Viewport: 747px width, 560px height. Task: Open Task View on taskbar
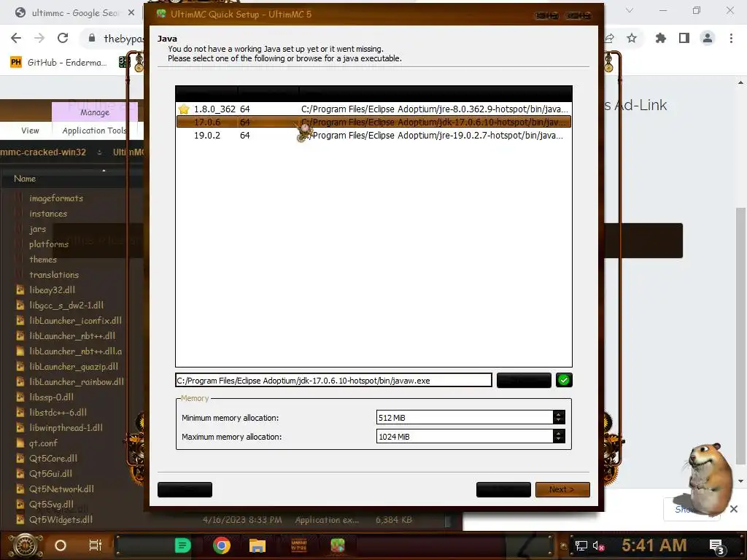coord(96,545)
